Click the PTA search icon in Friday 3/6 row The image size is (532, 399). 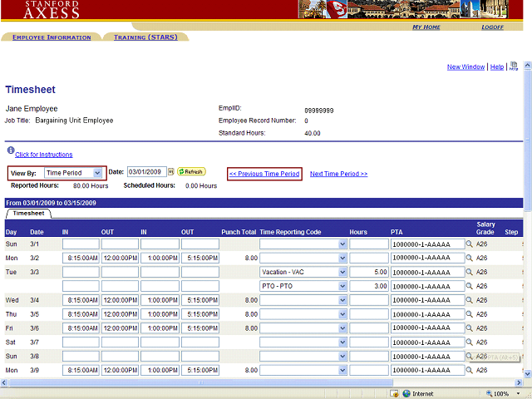[468, 328]
